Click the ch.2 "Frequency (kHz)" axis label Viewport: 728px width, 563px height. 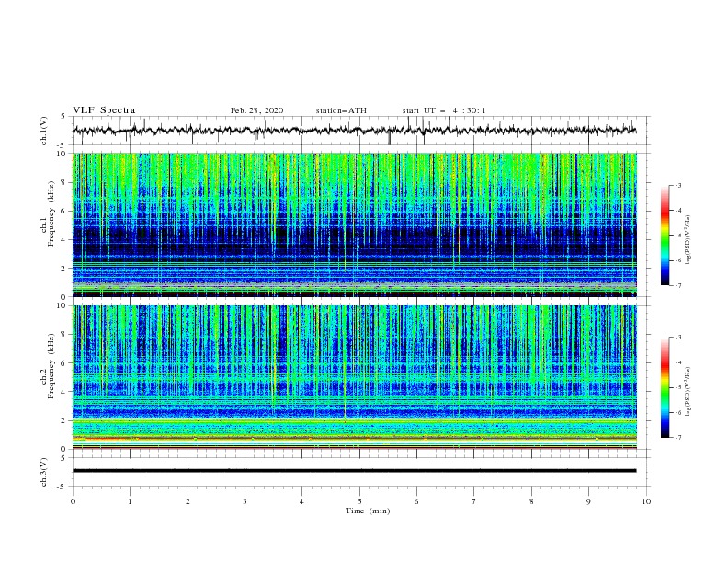(51, 366)
